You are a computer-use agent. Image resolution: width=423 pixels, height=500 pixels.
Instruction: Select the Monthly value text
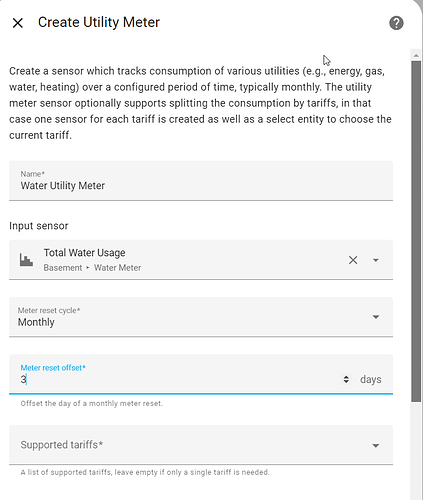click(36, 322)
